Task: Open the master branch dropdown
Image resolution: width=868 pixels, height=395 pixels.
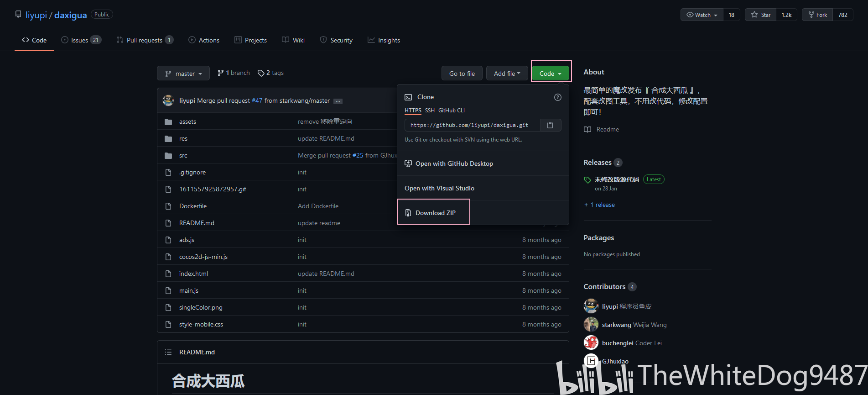Action: tap(183, 73)
